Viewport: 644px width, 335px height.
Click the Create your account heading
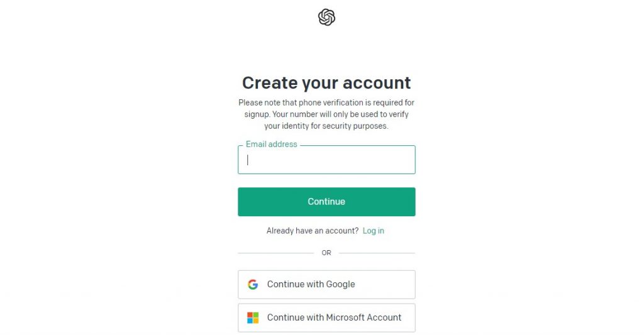tap(326, 83)
